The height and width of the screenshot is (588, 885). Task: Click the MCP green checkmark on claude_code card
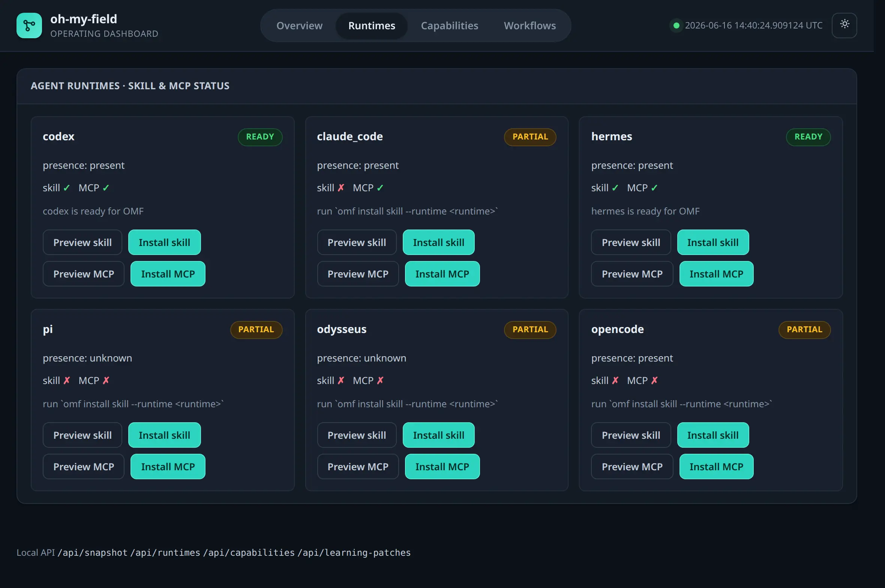pyautogui.click(x=380, y=187)
